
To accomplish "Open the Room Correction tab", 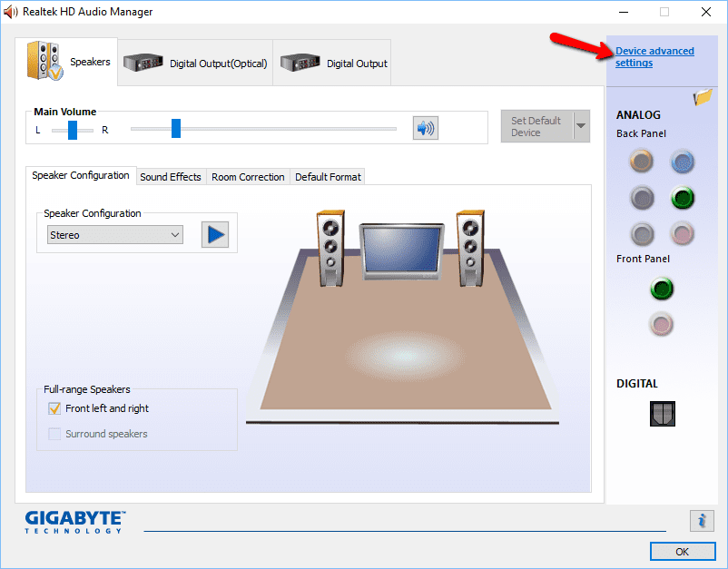I will point(248,177).
